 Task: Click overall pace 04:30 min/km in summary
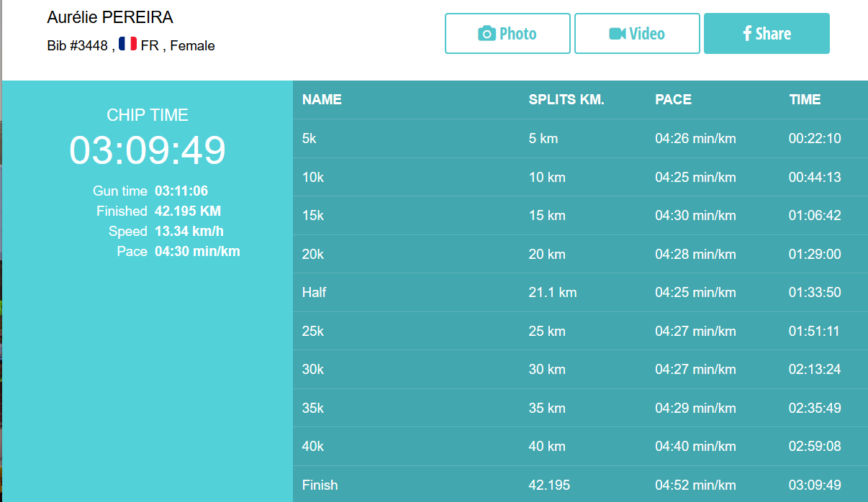(197, 252)
